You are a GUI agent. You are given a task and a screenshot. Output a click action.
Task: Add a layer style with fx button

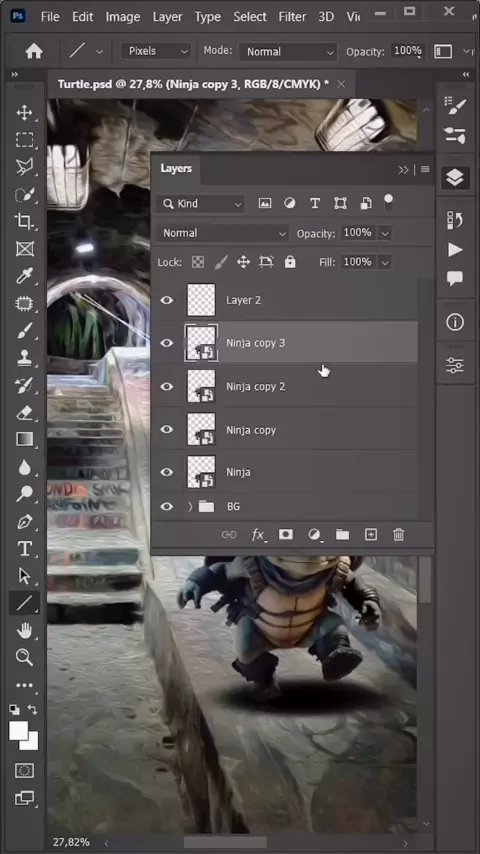coord(258,535)
